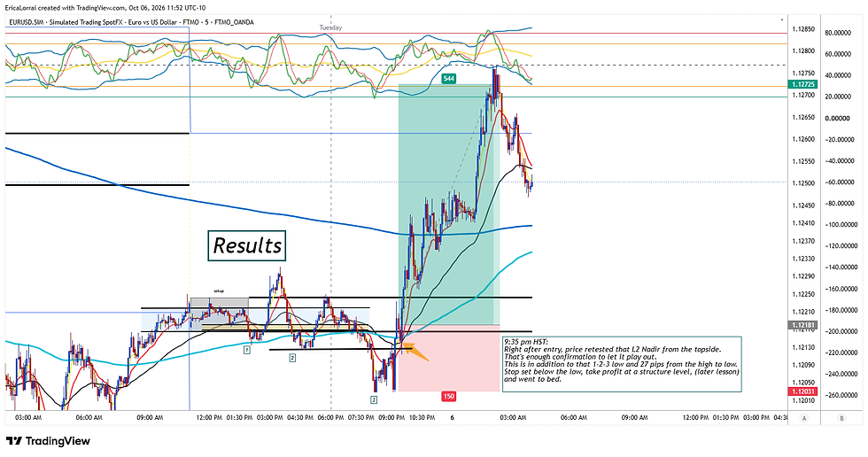Click the 09:00 PM time label
This screenshot has width=868, height=457.
(x=391, y=418)
